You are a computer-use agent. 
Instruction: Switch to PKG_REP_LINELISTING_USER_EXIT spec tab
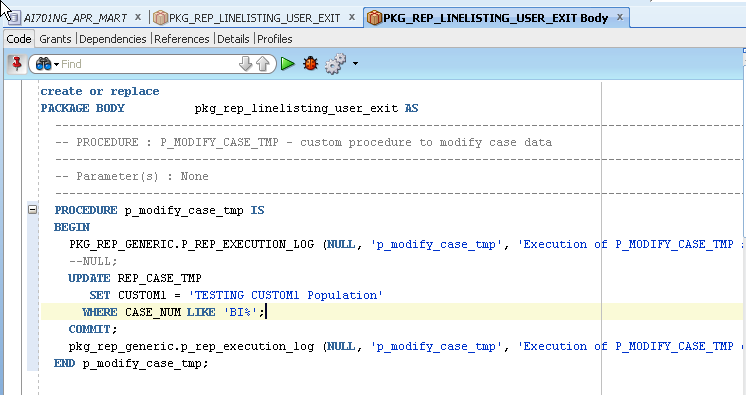pyautogui.click(x=255, y=18)
